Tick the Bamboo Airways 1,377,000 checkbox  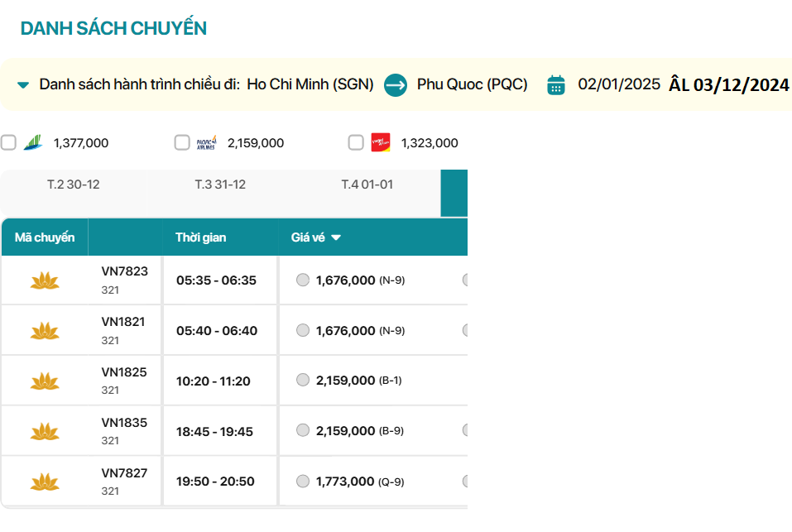point(8,142)
